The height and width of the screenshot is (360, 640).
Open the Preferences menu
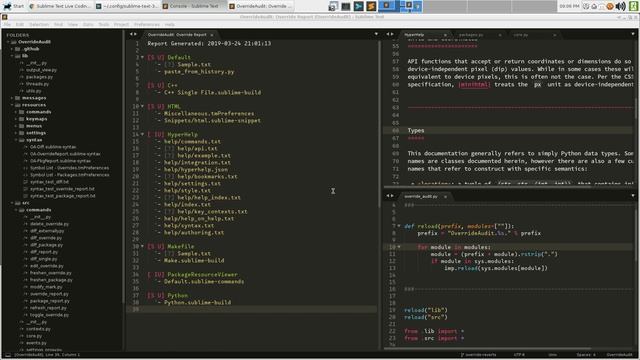147,24
